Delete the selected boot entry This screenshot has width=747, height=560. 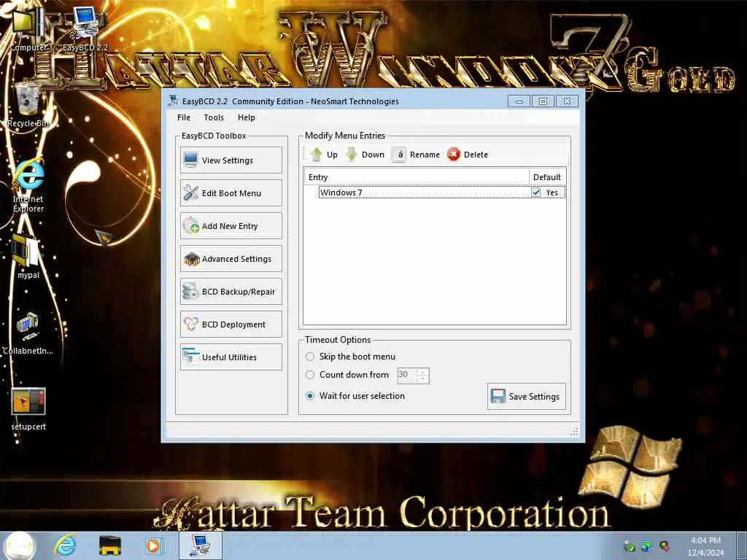468,155
